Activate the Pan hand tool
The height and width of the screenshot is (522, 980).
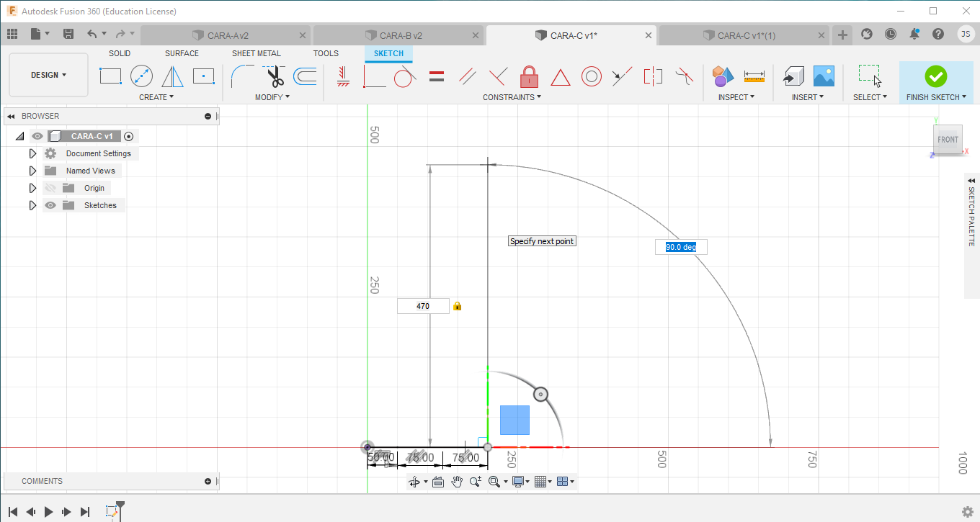457,482
